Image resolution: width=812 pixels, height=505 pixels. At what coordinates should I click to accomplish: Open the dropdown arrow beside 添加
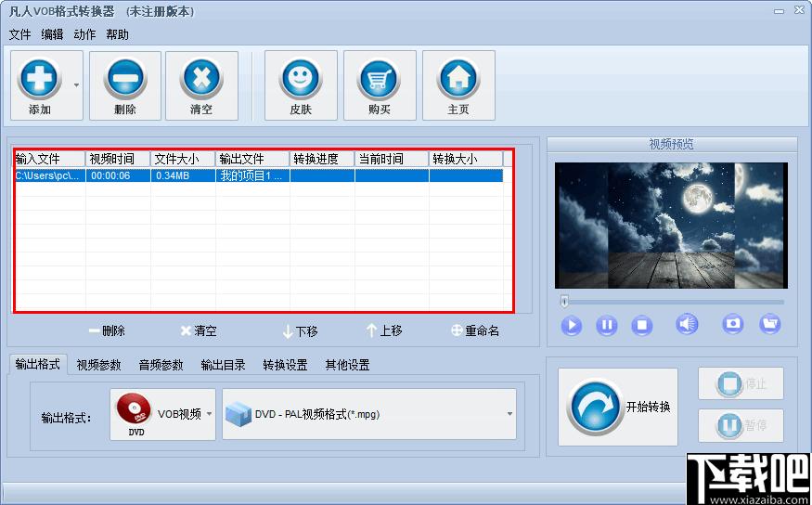click(x=77, y=85)
